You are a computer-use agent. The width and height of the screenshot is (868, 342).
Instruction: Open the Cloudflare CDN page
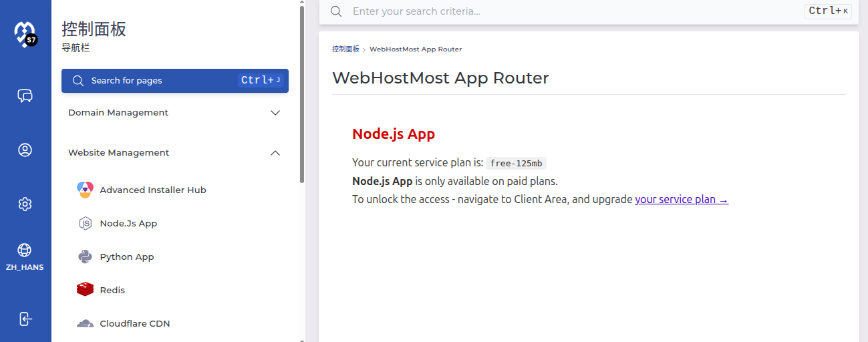coord(135,323)
